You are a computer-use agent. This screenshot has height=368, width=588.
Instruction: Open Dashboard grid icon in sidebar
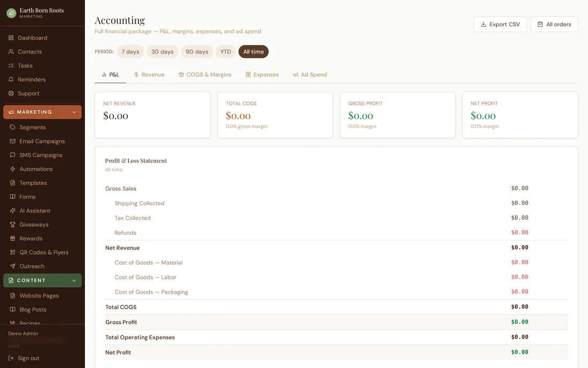[x=11, y=38]
